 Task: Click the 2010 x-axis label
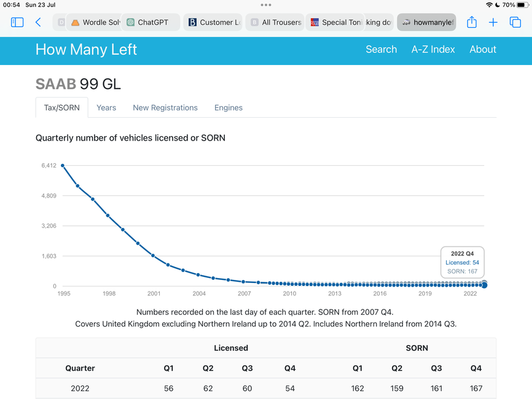click(x=289, y=293)
